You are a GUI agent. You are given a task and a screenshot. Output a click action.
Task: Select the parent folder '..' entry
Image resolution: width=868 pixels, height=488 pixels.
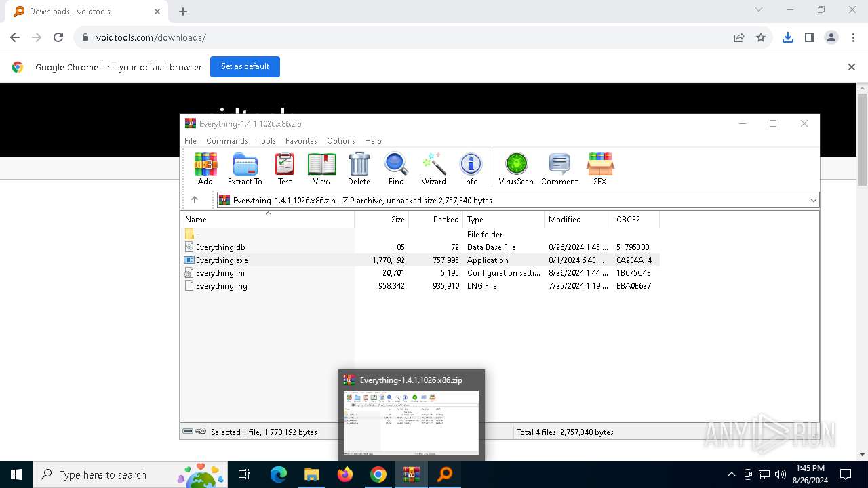(420, 235)
